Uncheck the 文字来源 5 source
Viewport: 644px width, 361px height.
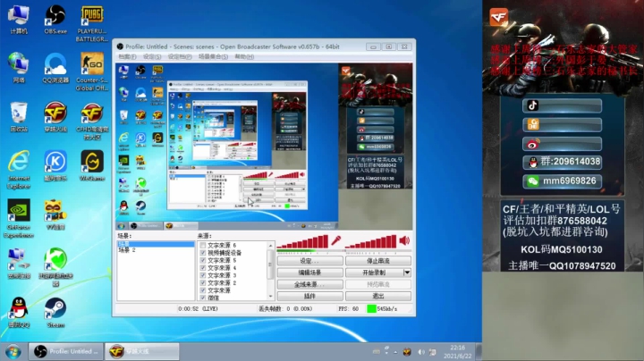202,260
